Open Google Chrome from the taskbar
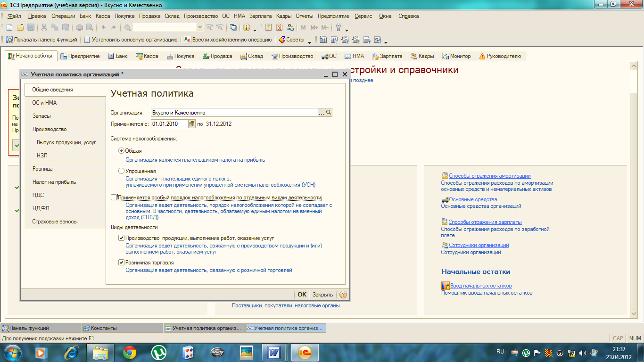644x362 pixels. [x=130, y=352]
